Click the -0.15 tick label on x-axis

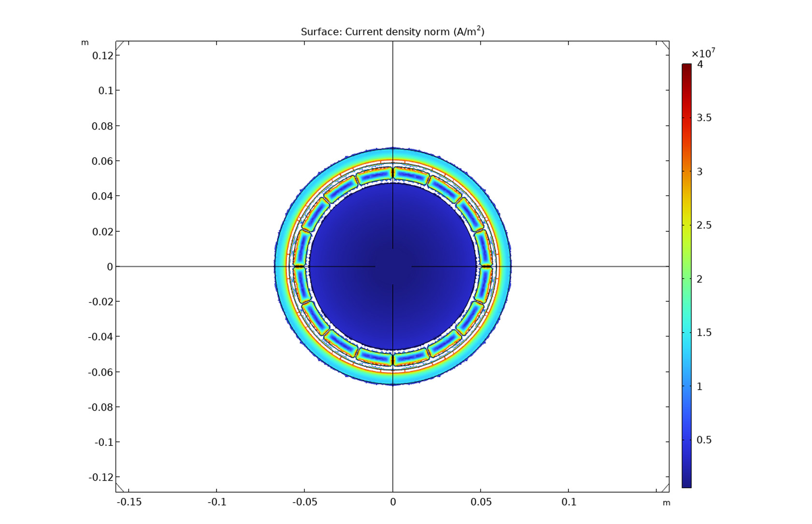point(129,502)
